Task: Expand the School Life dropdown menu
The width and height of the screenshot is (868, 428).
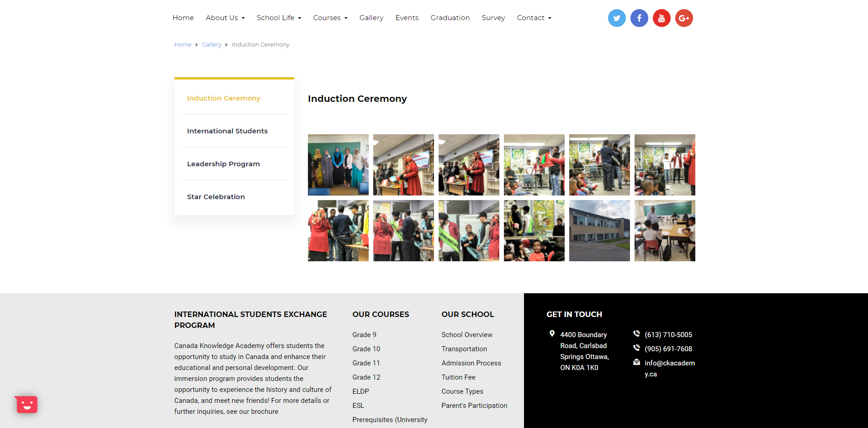Action: [279, 18]
